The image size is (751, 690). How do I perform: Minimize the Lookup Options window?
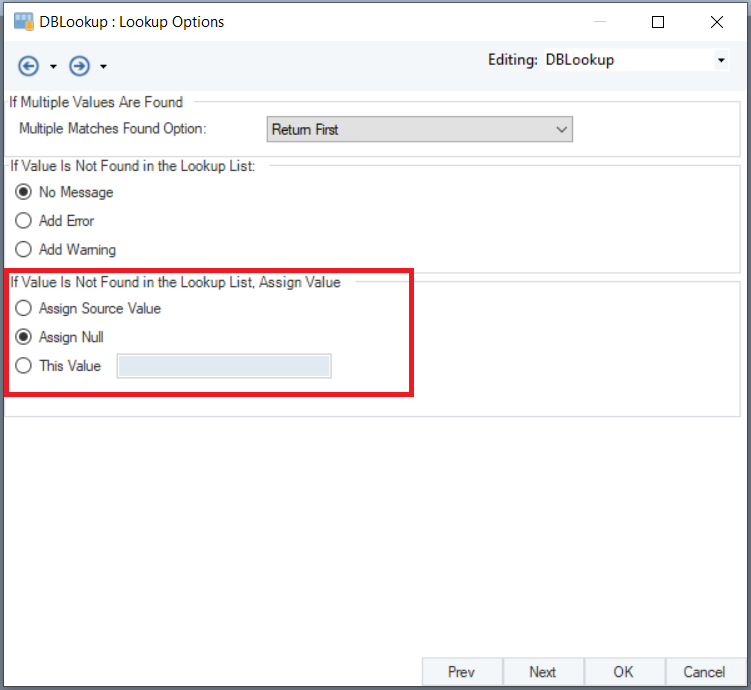coord(599,22)
